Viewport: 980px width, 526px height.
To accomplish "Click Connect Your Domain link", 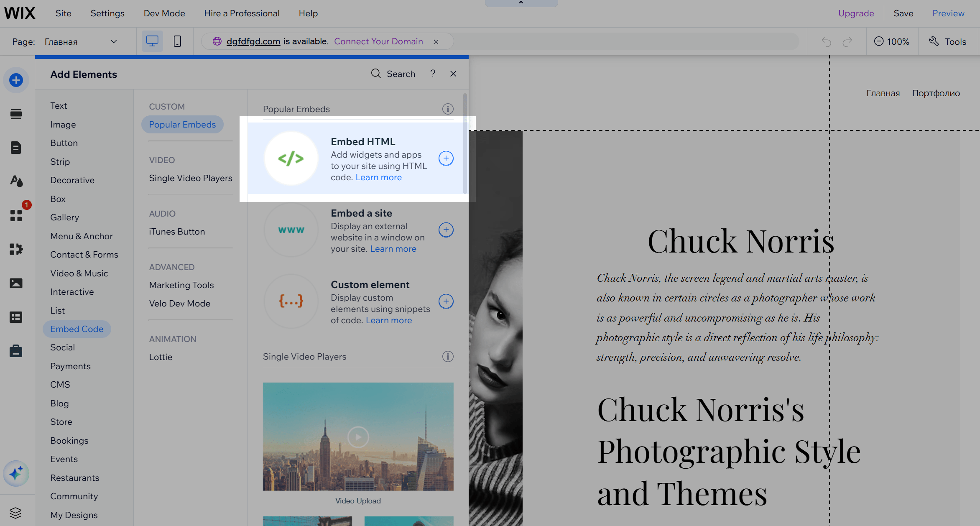I will pyautogui.click(x=378, y=41).
